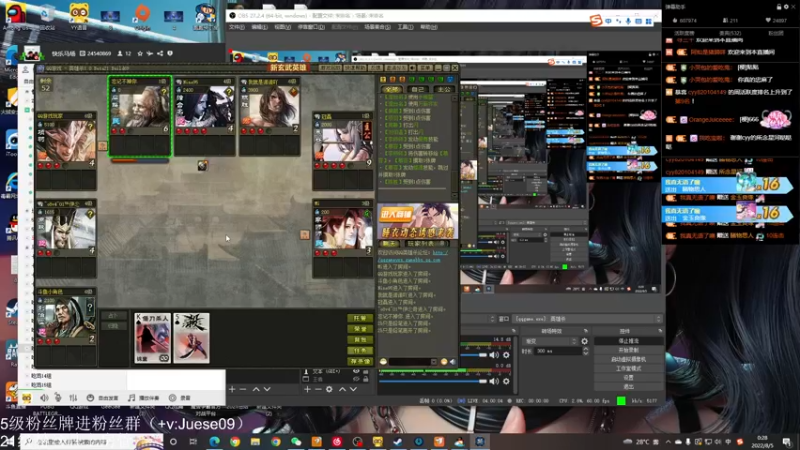Open Sogou soft keyboard icon
800x450 pixels.
(638, 21)
